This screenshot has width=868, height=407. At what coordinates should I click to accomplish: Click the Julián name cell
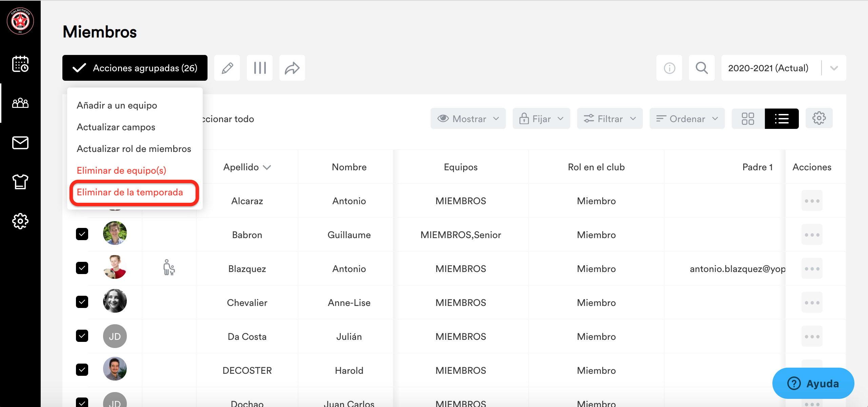(349, 337)
